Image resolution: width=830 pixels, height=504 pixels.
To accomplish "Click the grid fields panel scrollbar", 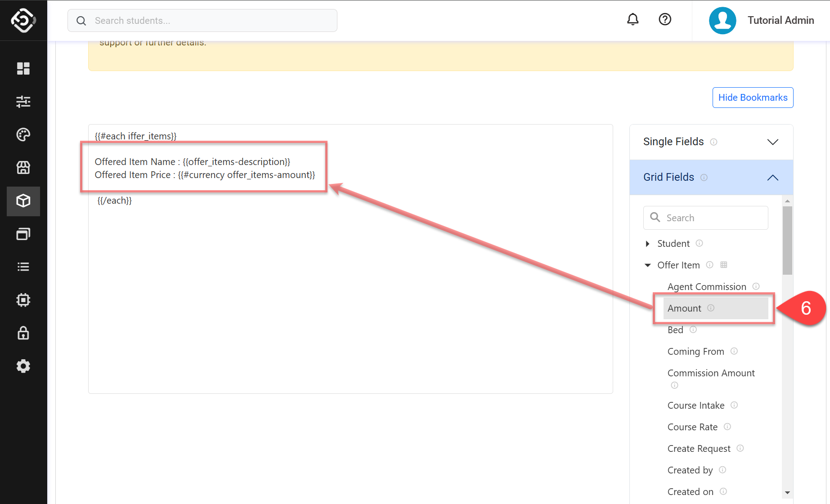I will 787,241.
